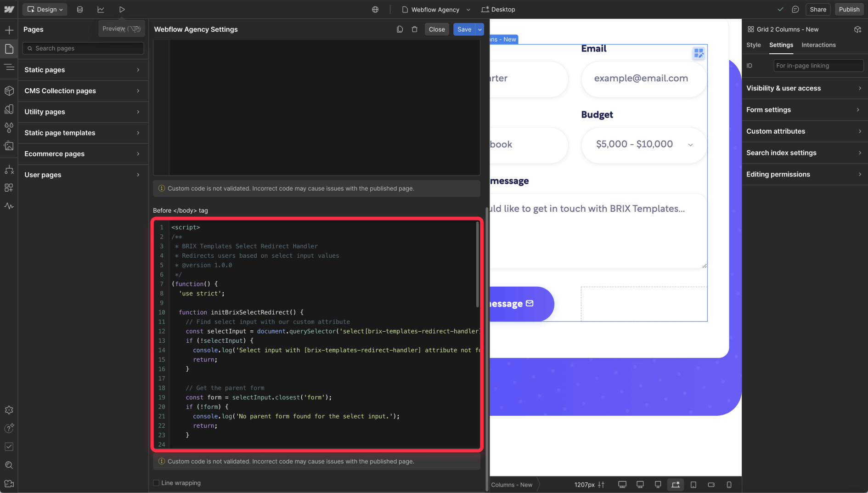This screenshot has height=493, width=868.
Task: Expand Visibility & user access settings
Action: pyautogui.click(x=805, y=88)
